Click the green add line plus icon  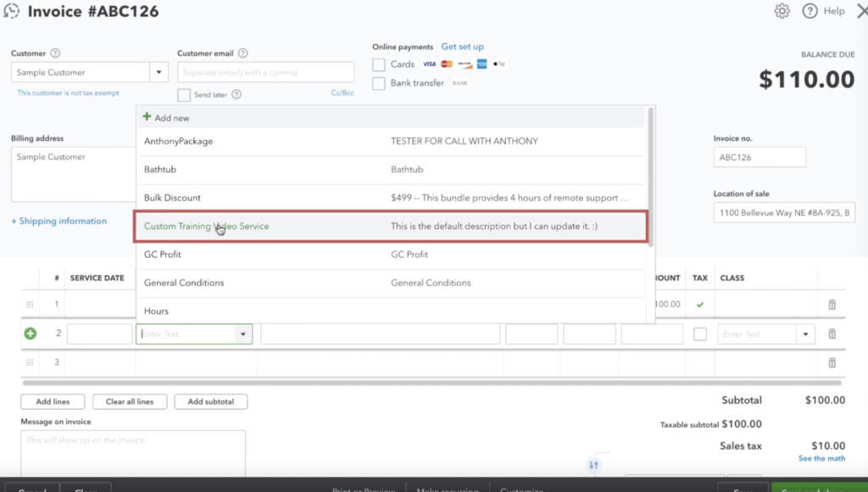[x=31, y=334]
